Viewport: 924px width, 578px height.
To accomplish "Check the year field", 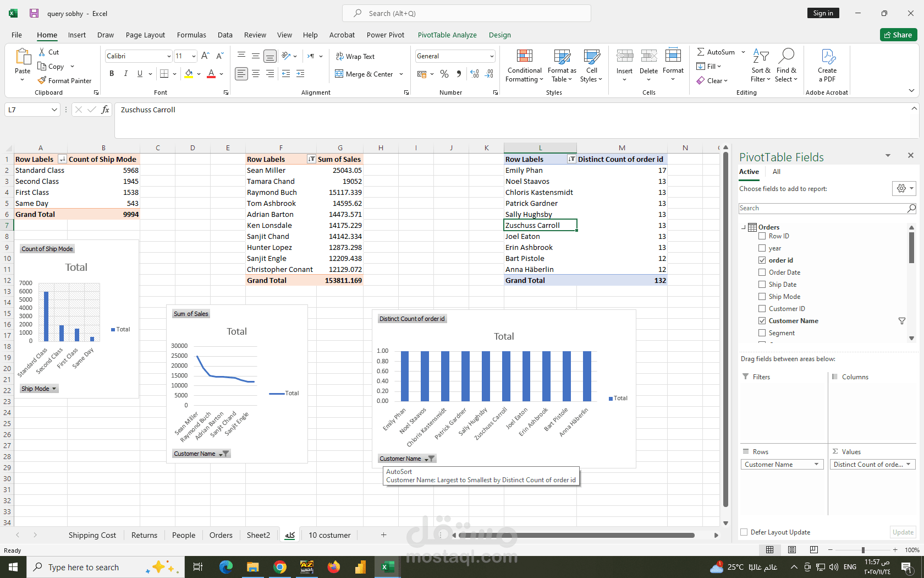I will [762, 248].
